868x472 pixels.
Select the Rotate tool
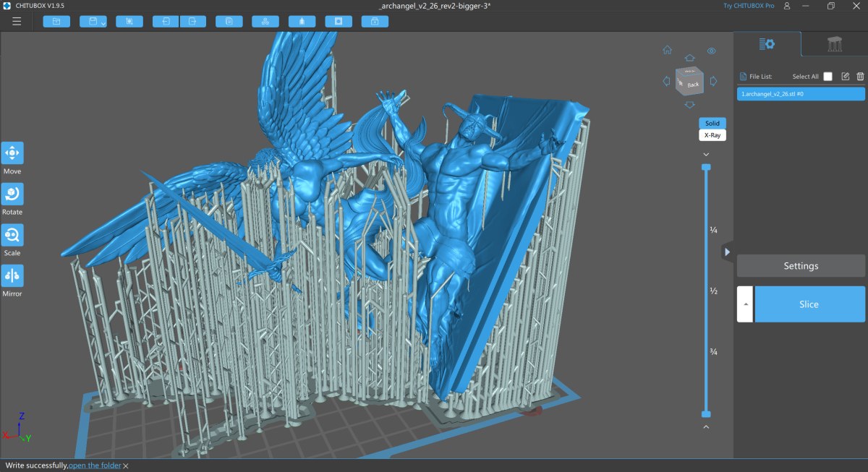coord(12,194)
